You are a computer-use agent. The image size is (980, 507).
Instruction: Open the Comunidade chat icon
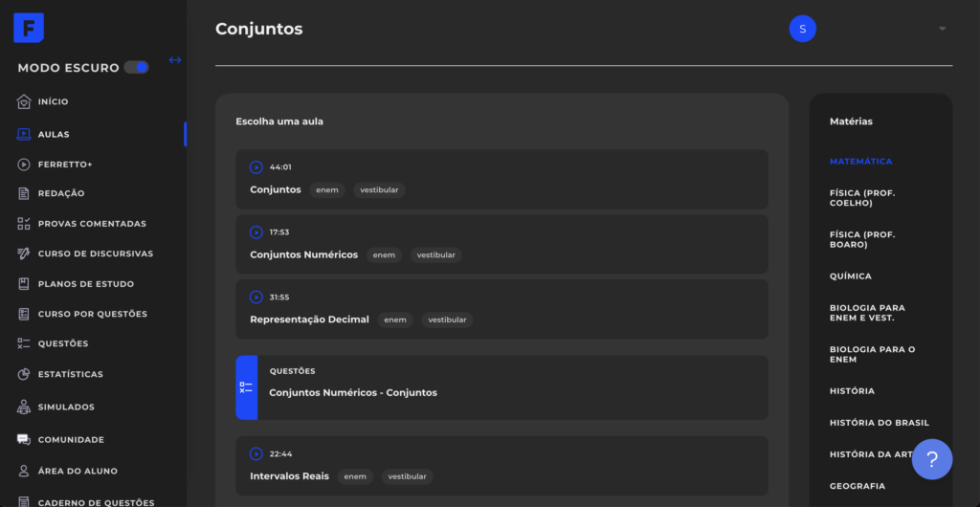(x=24, y=440)
